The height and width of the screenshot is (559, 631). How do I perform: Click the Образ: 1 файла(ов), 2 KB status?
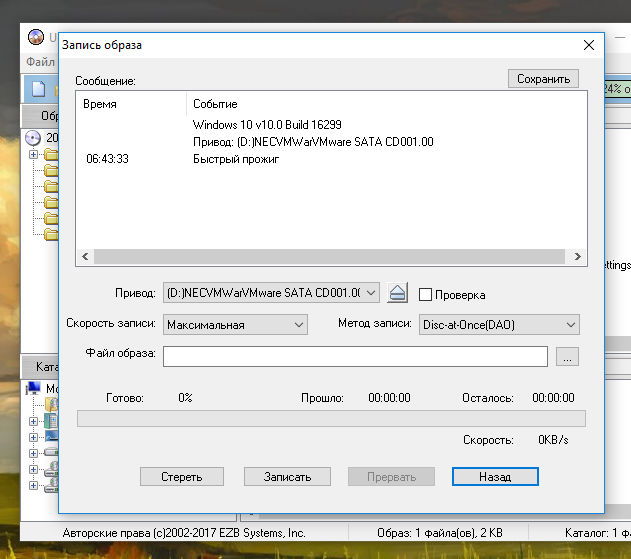[x=440, y=533]
